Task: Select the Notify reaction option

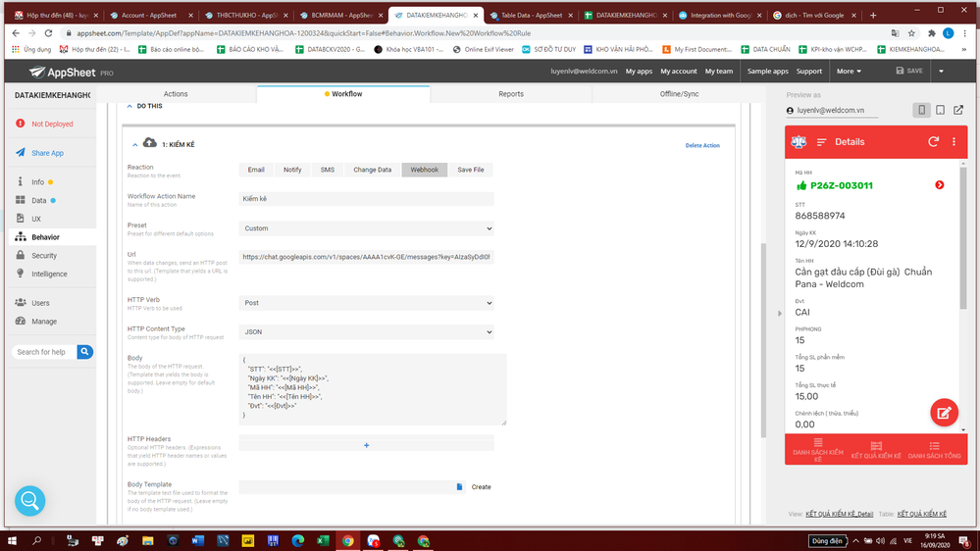Action: 292,170
